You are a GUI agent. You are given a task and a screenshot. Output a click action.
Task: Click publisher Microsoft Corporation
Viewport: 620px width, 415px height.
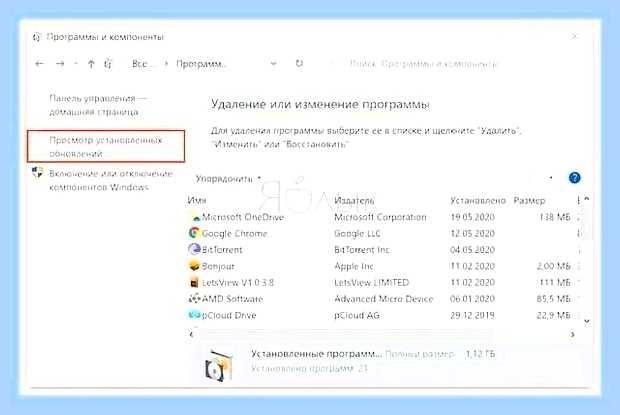[x=380, y=217]
